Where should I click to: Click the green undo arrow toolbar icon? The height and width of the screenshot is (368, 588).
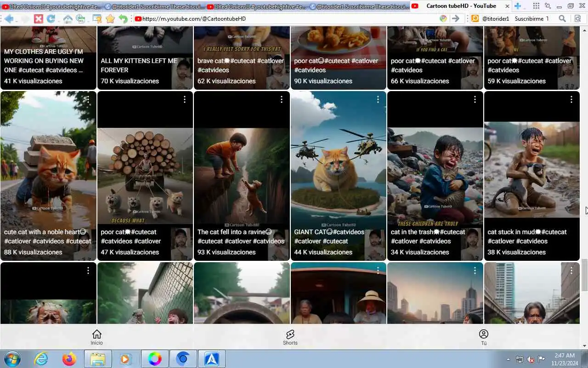point(123,19)
